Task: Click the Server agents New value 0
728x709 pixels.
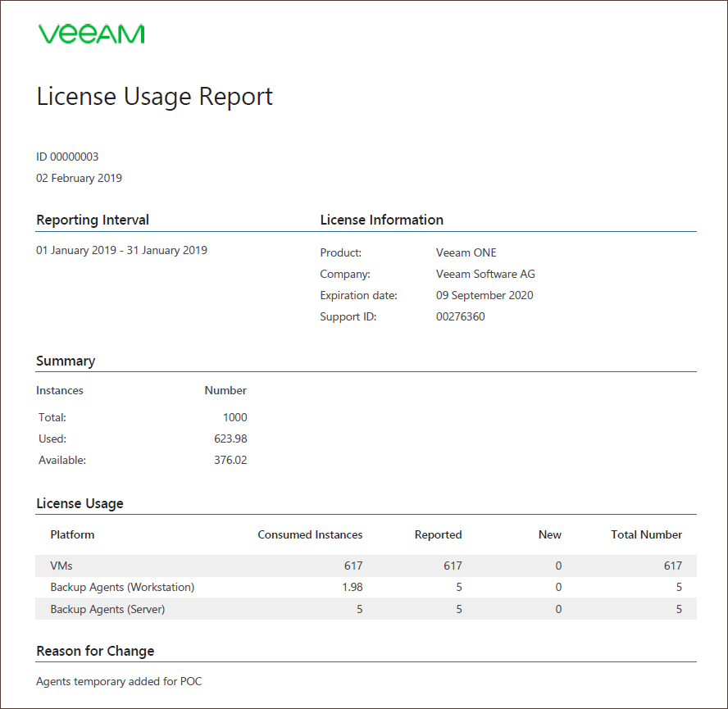Action: tap(558, 609)
